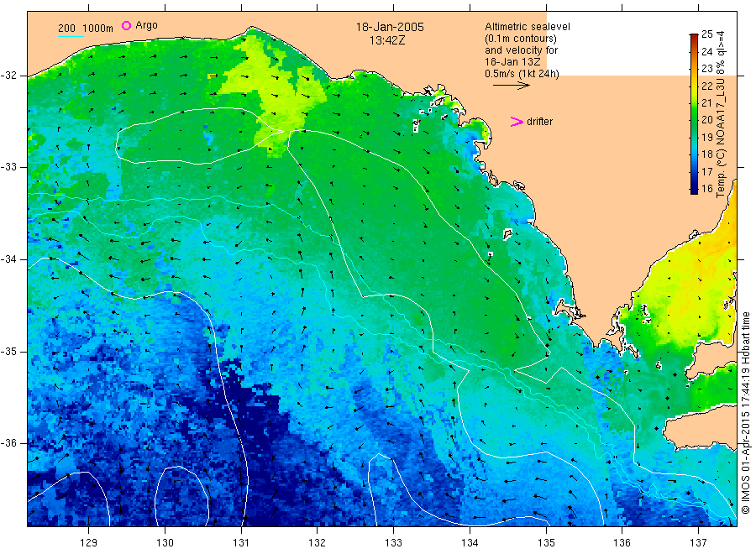Click the '-36' latitude axis label

(x=8, y=442)
